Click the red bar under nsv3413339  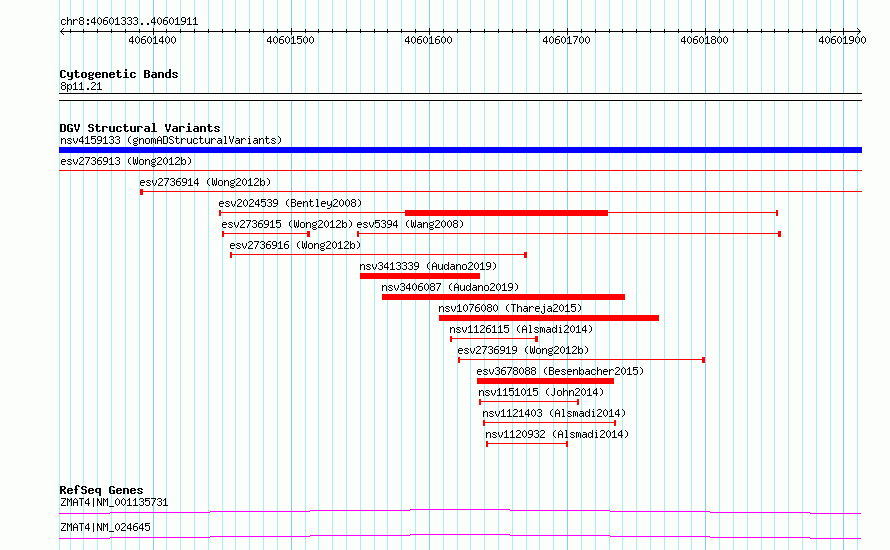pos(419,276)
